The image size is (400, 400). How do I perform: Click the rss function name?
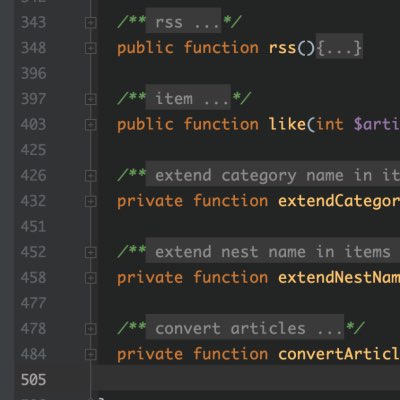point(282,48)
